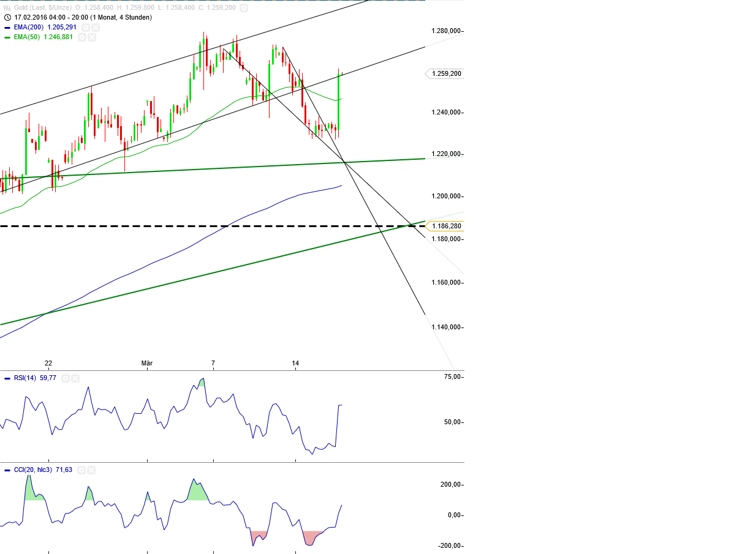Click the 1.186,280 price level marker
This screenshot has height=554, width=756.
pyautogui.click(x=447, y=226)
